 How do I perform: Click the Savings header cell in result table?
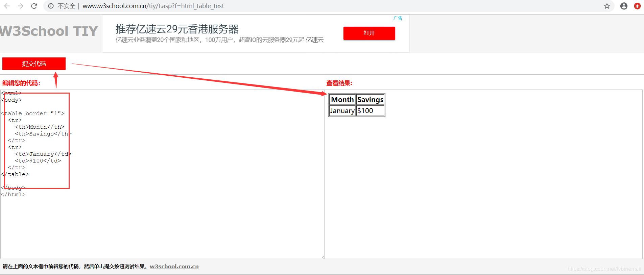370,100
